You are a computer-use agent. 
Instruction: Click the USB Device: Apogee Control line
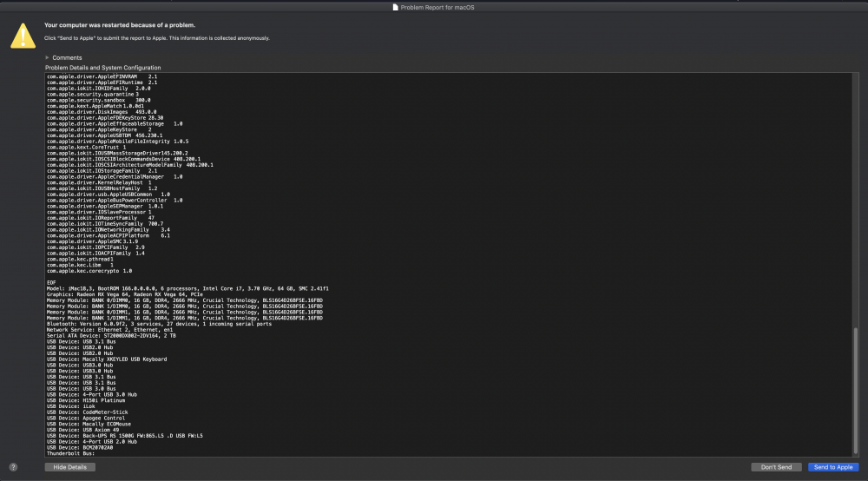86,418
